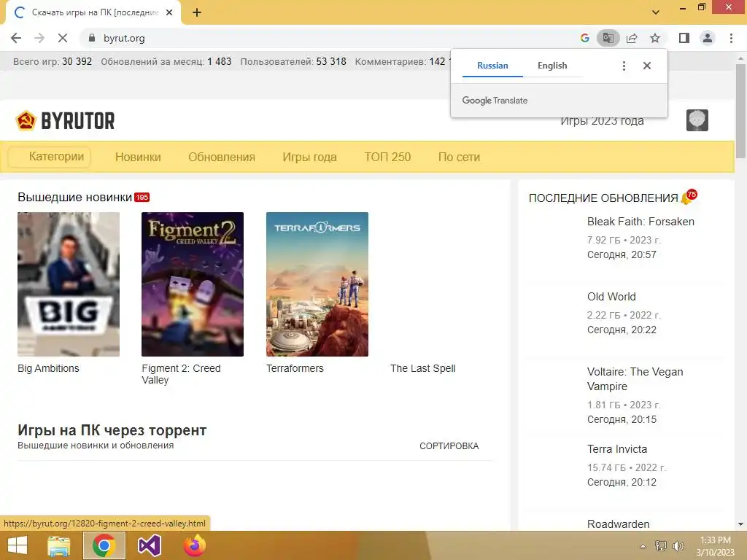Open Игры года menu item
Image resolution: width=747 pixels, height=560 pixels.
coord(309,157)
